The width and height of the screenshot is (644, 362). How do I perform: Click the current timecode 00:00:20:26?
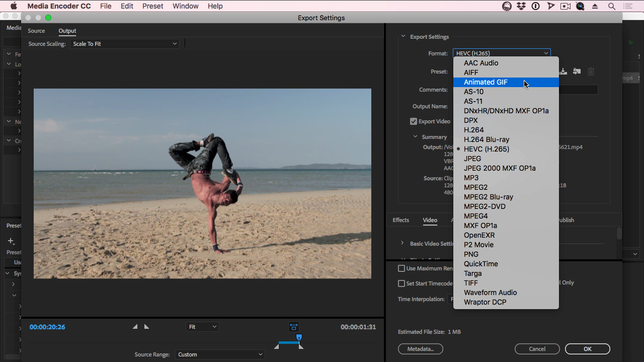tap(47, 327)
